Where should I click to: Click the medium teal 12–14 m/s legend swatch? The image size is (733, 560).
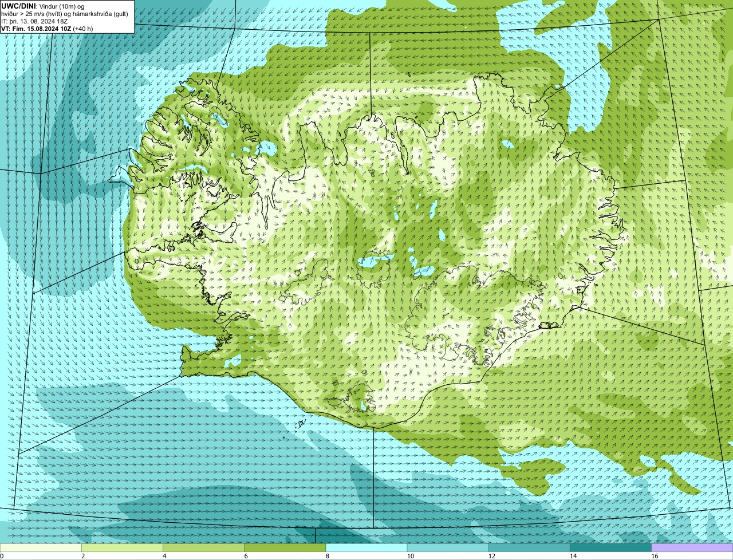[529, 547]
